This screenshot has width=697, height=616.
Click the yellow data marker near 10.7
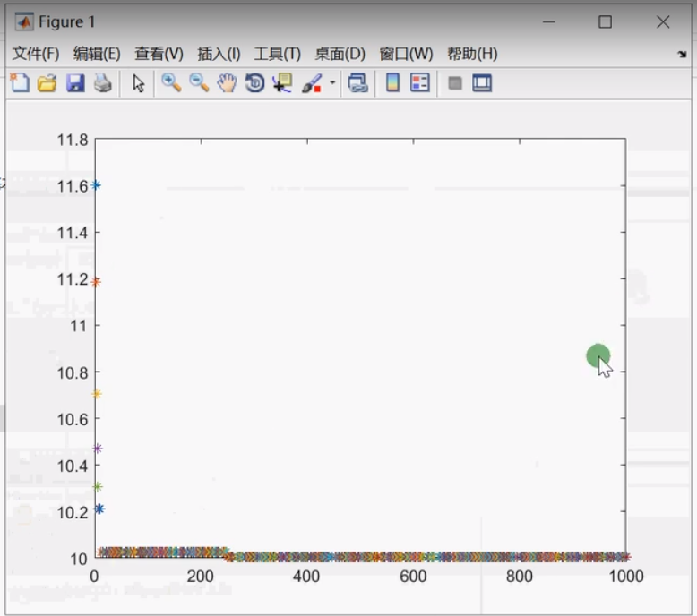click(97, 394)
